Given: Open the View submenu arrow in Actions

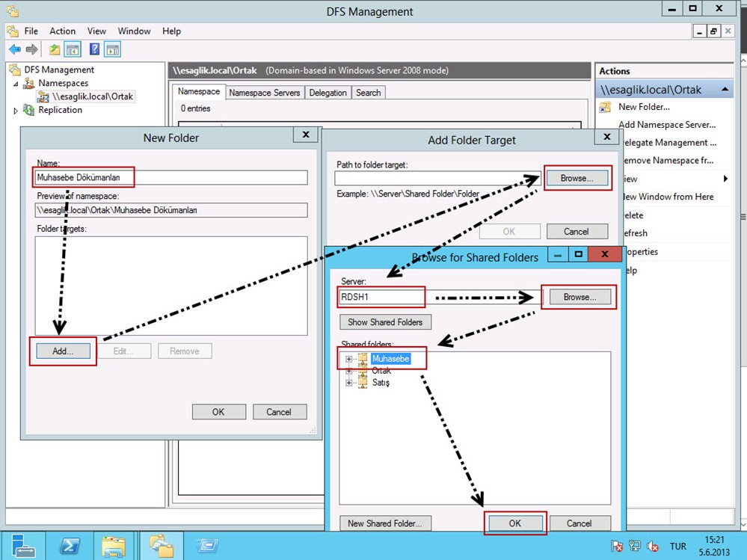Looking at the screenshot, I should click(725, 179).
